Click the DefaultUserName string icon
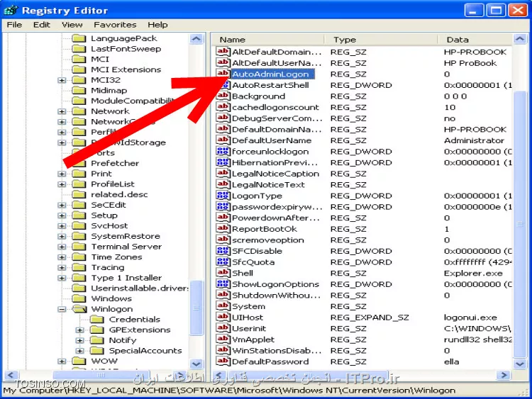 pyautogui.click(x=223, y=140)
